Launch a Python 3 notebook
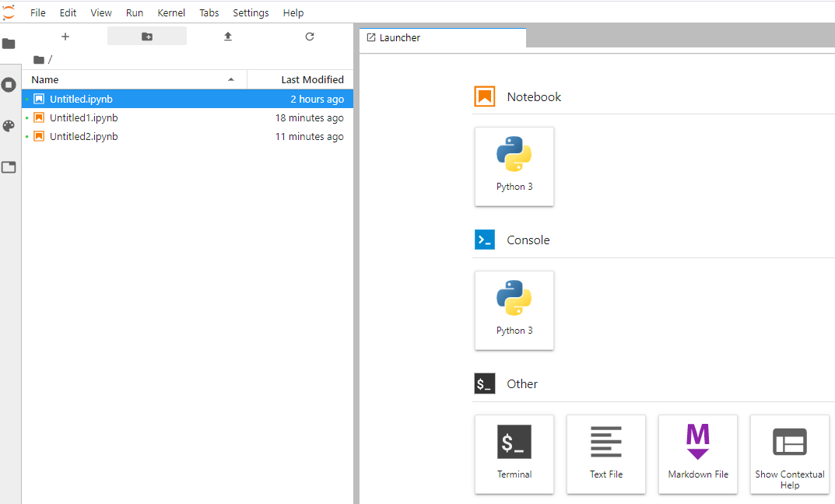The height and width of the screenshot is (504, 835). (x=514, y=166)
